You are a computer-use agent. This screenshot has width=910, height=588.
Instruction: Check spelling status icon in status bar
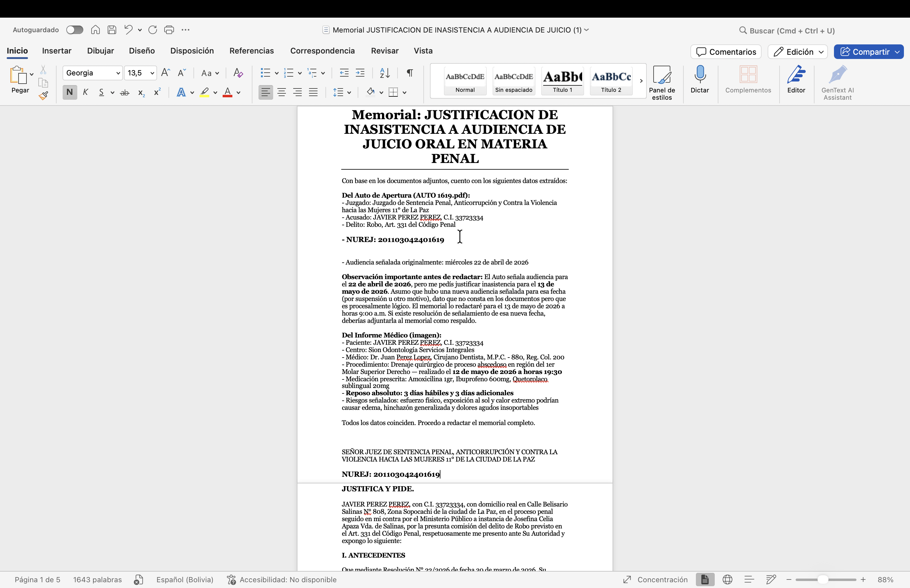click(138, 579)
